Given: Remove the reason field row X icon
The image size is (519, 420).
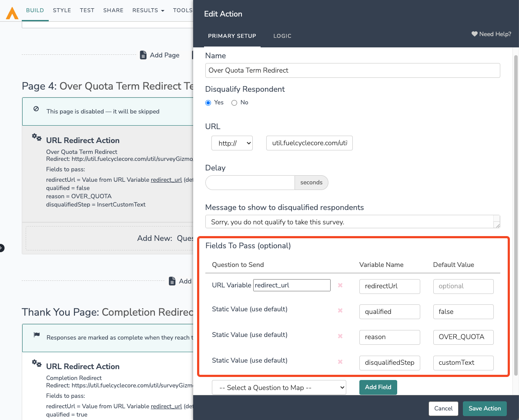Looking at the screenshot, I should click(x=340, y=337).
